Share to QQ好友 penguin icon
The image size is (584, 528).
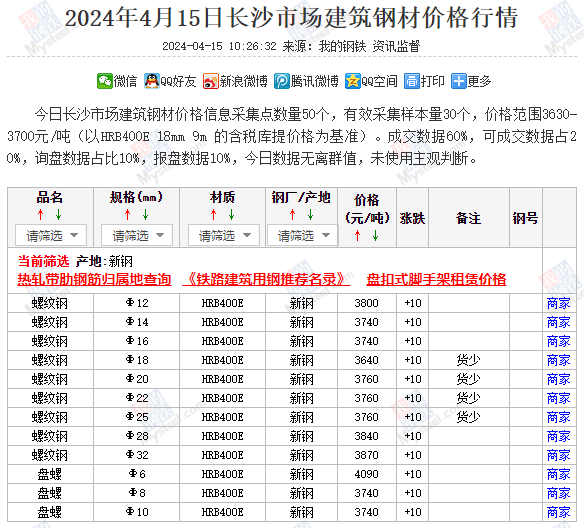[152, 81]
